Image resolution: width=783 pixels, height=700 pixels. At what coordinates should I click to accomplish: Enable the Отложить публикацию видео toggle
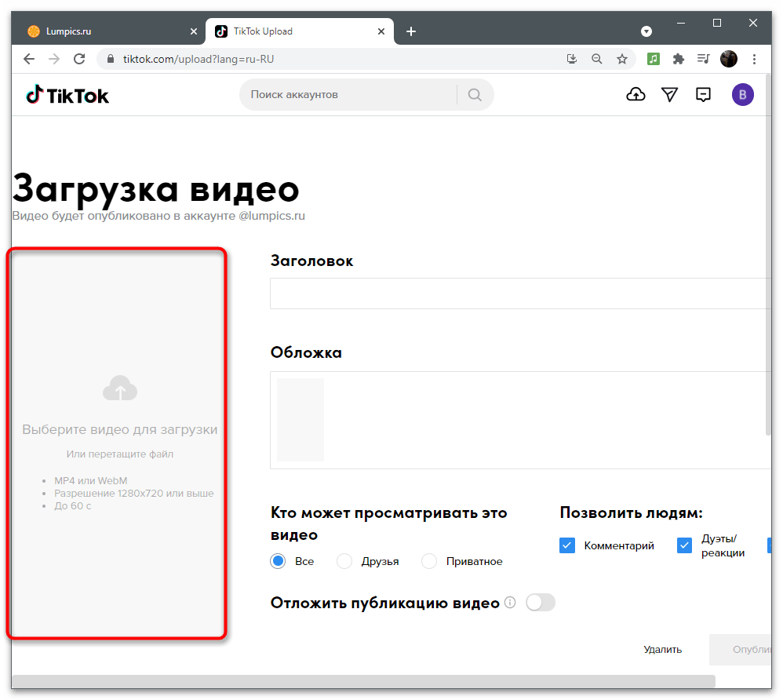[540, 602]
